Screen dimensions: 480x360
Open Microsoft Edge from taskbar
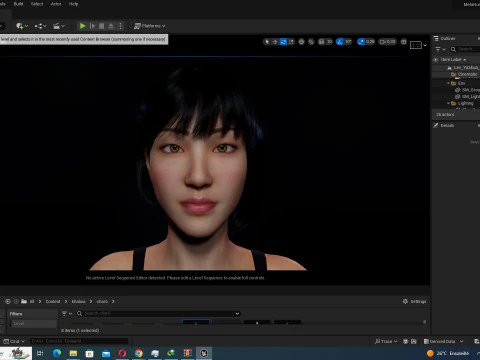click(x=57, y=353)
